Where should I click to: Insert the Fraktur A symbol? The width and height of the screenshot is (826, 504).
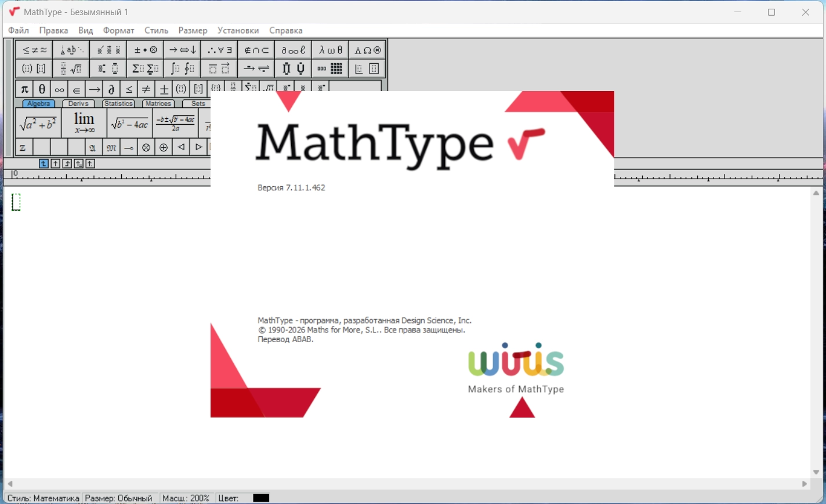94,147
